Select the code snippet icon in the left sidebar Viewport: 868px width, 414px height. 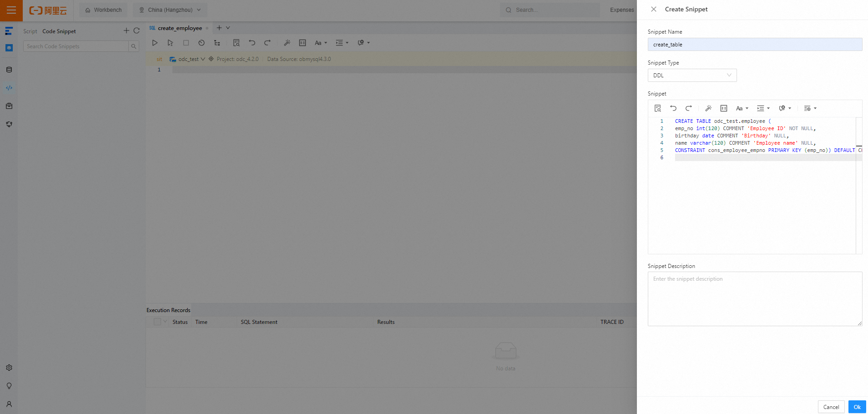[x=9, y=88]
